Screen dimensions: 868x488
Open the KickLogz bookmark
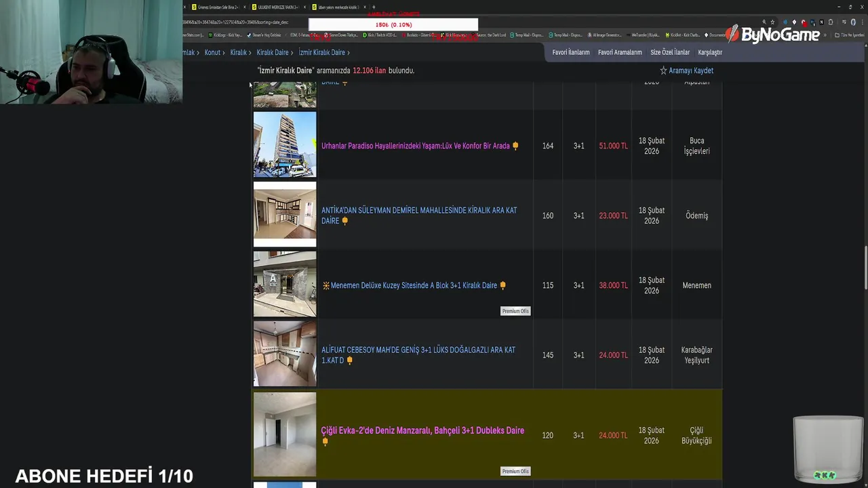(x=226, y=35)
